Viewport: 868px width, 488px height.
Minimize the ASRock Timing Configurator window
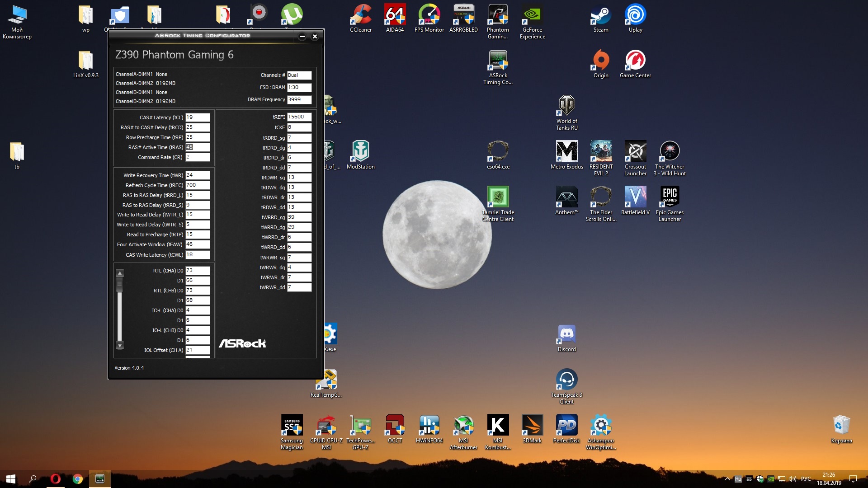302,37
